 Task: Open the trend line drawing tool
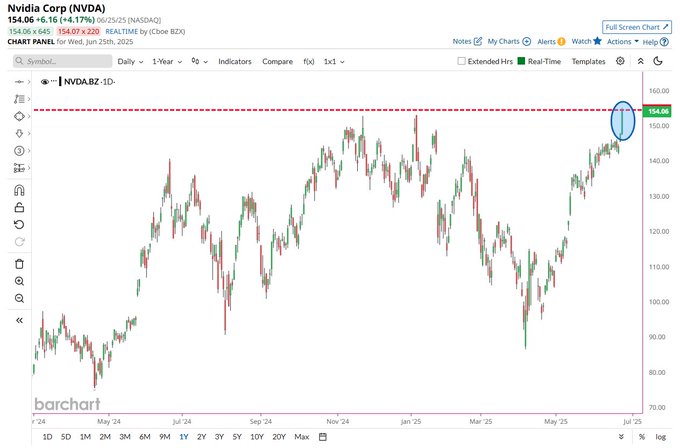pos(19,99)
